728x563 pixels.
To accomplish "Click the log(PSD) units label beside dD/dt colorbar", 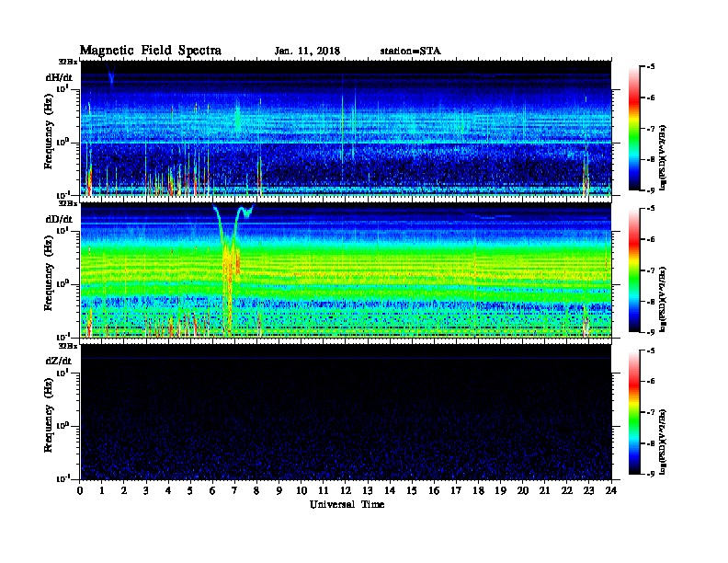I will click(664, 299).
